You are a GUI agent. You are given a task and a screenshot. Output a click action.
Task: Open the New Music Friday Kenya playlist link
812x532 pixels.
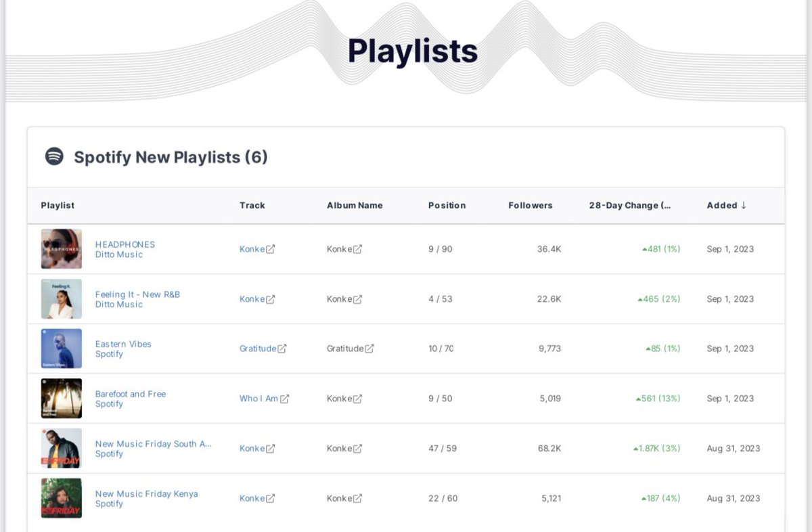[x=146, y=493]
